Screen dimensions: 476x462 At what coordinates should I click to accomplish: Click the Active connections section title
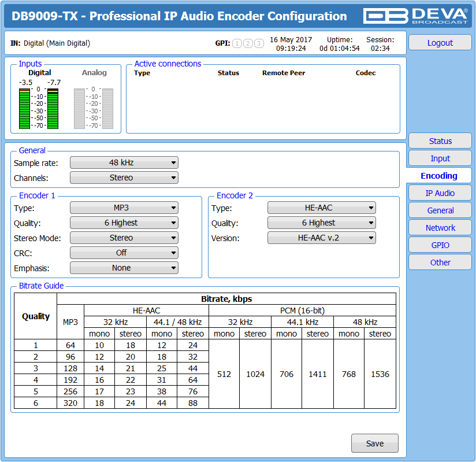(168, 64)
